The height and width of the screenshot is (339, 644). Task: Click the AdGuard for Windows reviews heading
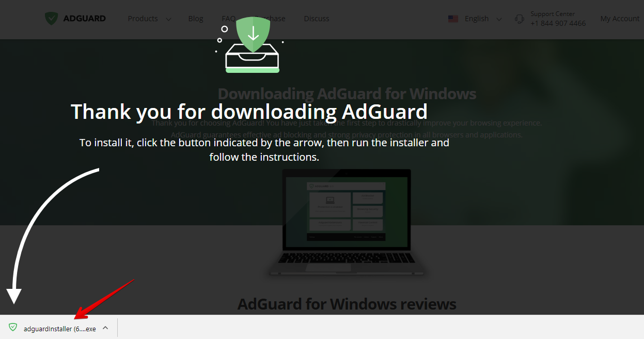[347, 304]
